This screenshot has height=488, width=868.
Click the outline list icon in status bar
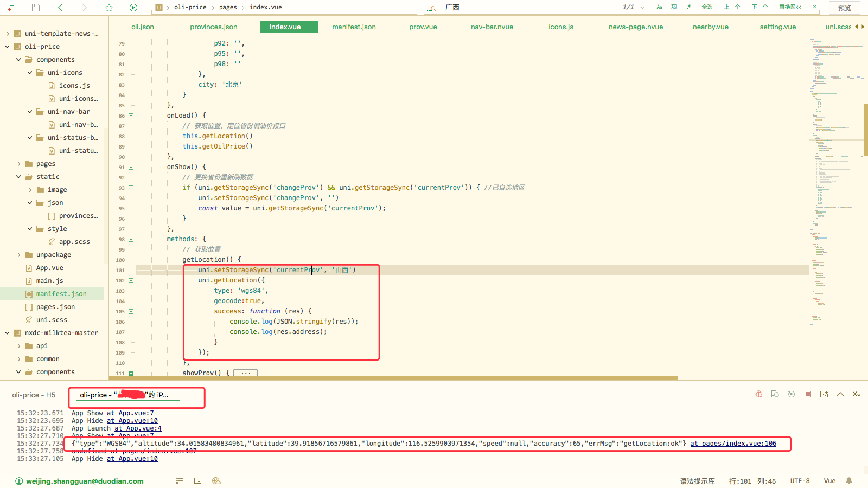pos(180,481)
